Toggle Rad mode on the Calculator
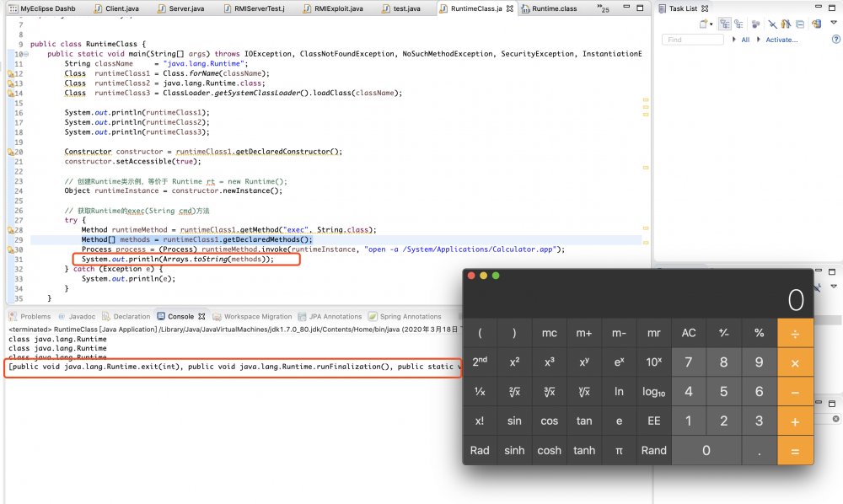 (x=480, y=450)
